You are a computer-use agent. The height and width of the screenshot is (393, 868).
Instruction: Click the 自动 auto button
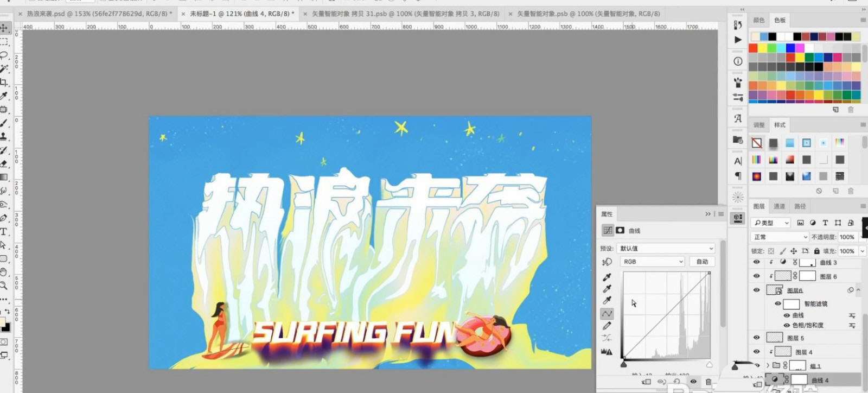(x=702, y=262)
